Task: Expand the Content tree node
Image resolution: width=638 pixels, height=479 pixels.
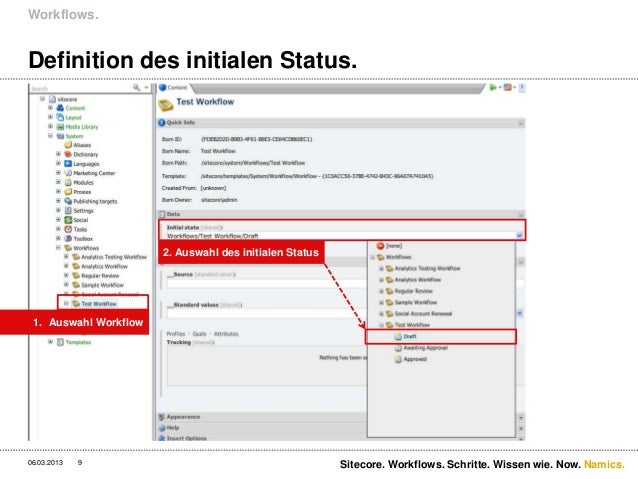Action: (50, 108)
